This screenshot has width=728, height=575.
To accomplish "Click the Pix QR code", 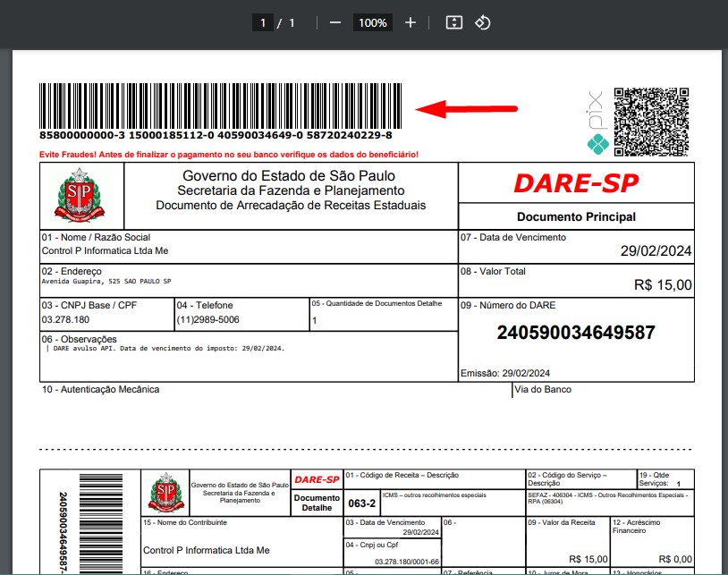I will pyautogui.click(x=651, y=122).
